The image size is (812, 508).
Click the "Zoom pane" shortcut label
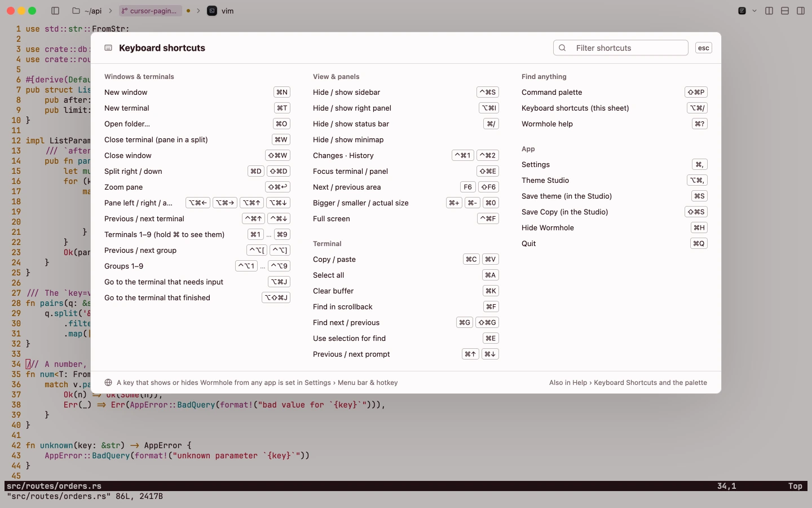123,187
